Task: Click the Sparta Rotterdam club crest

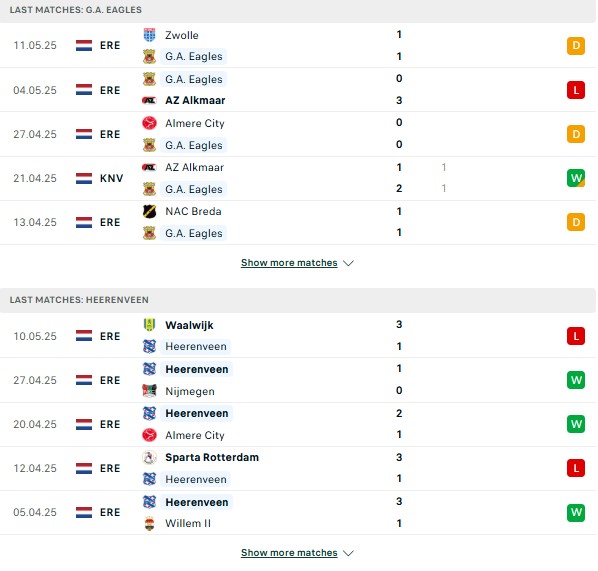Action: point(149,457)
